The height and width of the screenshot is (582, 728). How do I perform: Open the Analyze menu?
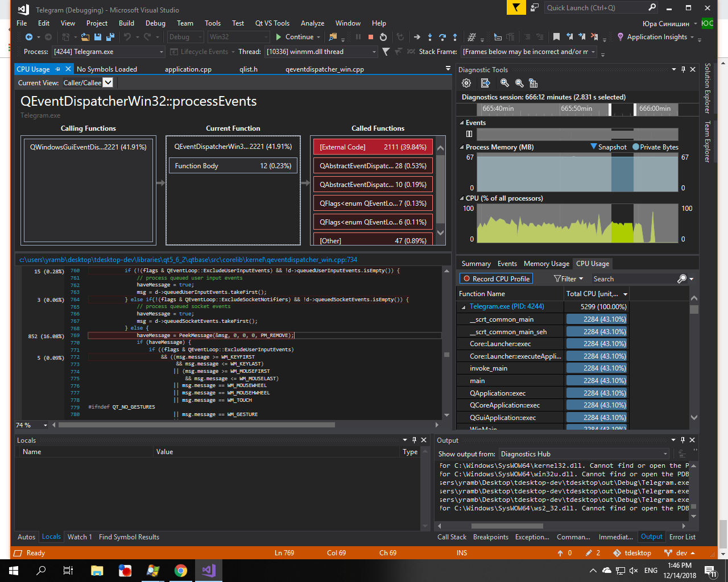[312, 23]
